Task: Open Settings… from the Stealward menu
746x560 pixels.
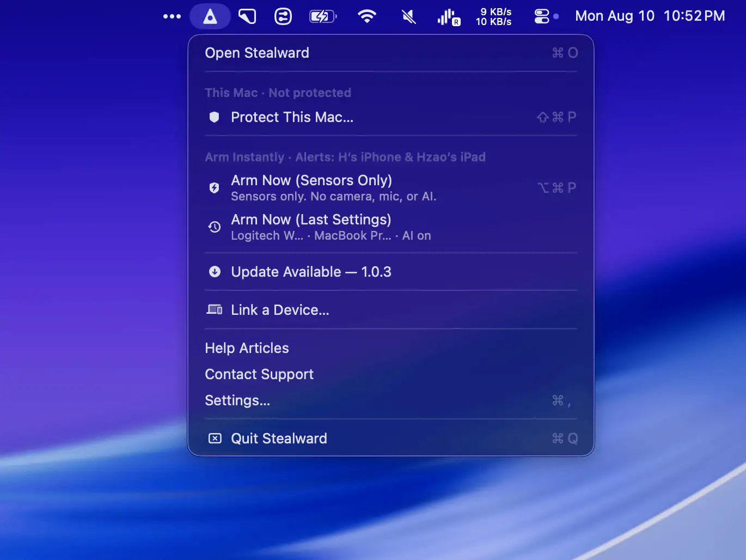Action: point(391,400)
